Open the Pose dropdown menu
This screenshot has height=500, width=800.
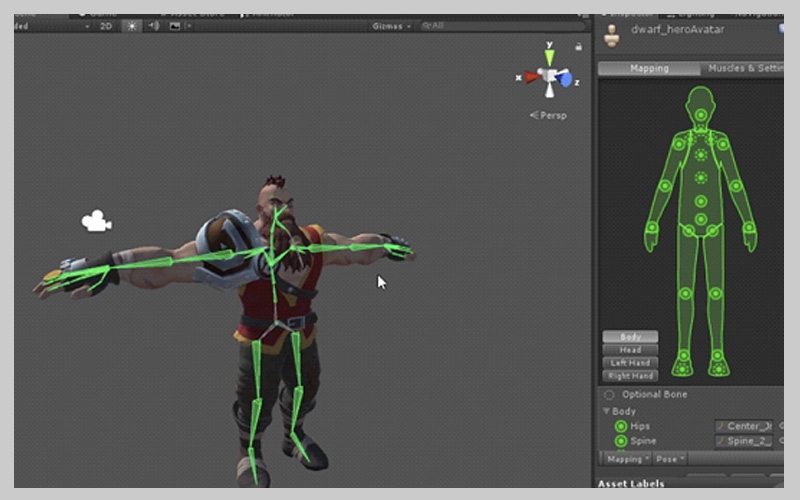(669, 459)
